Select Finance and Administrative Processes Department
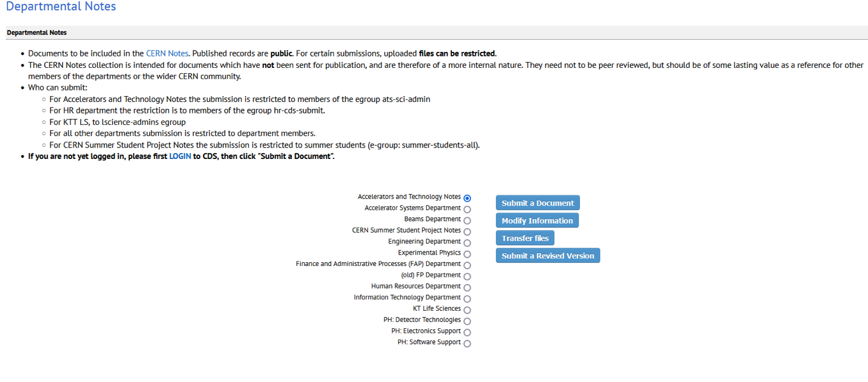 467,265
